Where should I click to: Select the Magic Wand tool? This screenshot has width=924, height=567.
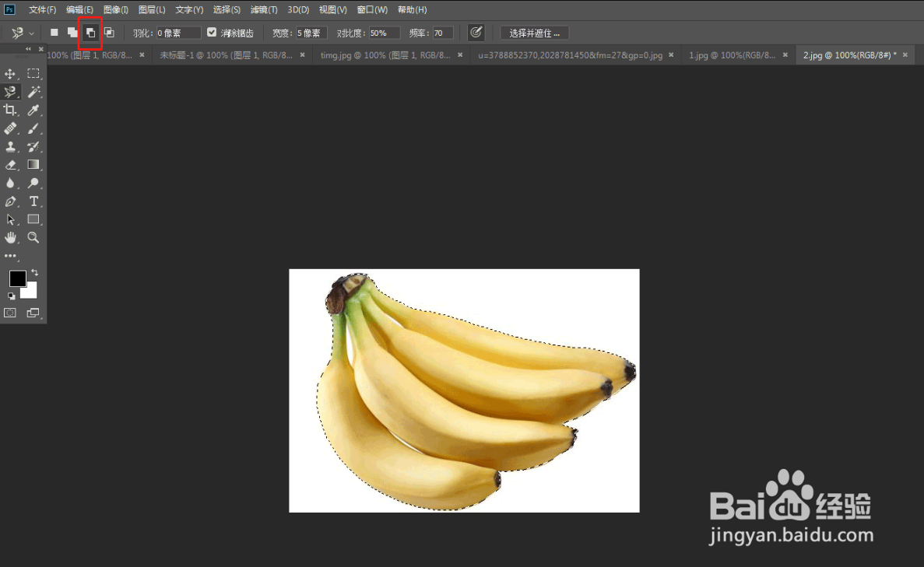pyautogui.click(x=33, y=92)
